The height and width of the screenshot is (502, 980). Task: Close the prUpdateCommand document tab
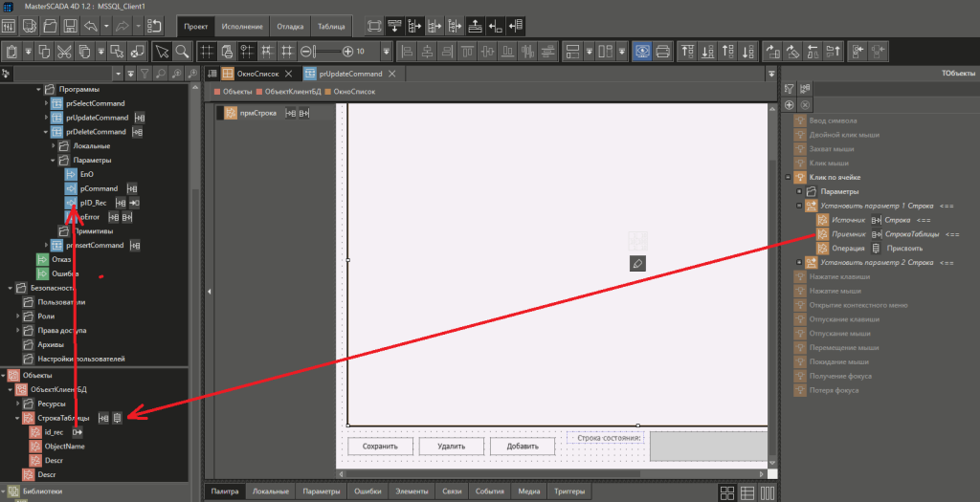(x=392, y=74)
